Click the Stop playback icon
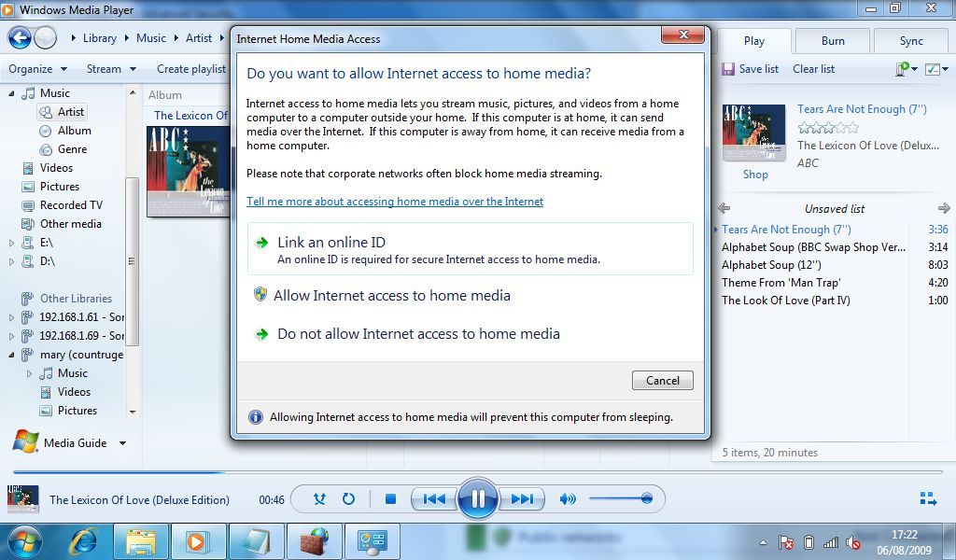 pos(391,499)
